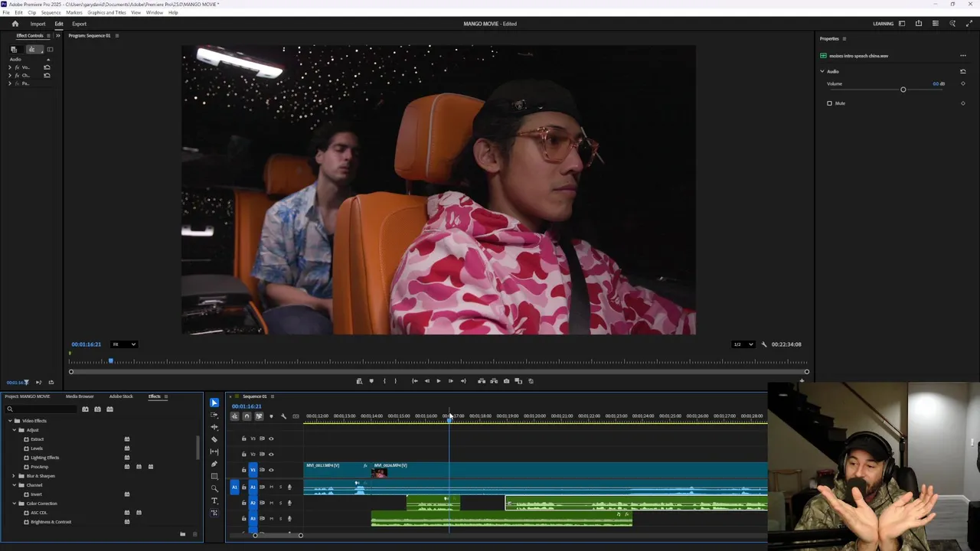Go to Out point in Program monitor
This screenshot has height=551, width=980.
[463, 381]
